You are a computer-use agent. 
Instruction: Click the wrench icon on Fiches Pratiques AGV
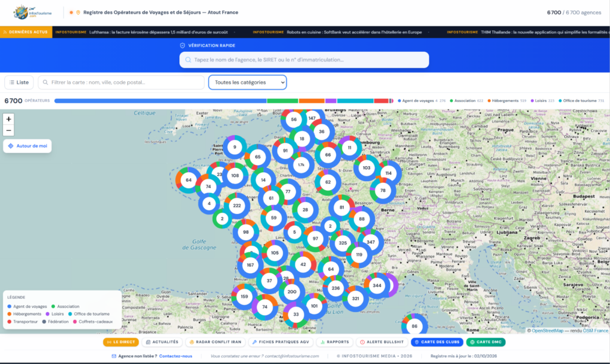[x=254, y=342]
